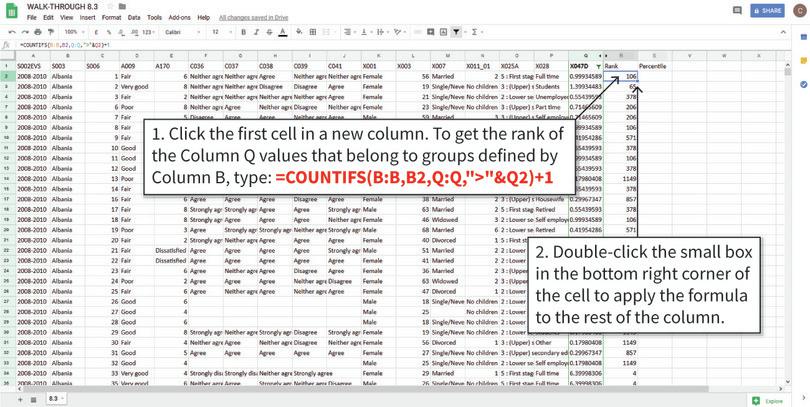The width and height of the screenshot is (810, 407).
Task: Open the Help menu
Action: 204,18
